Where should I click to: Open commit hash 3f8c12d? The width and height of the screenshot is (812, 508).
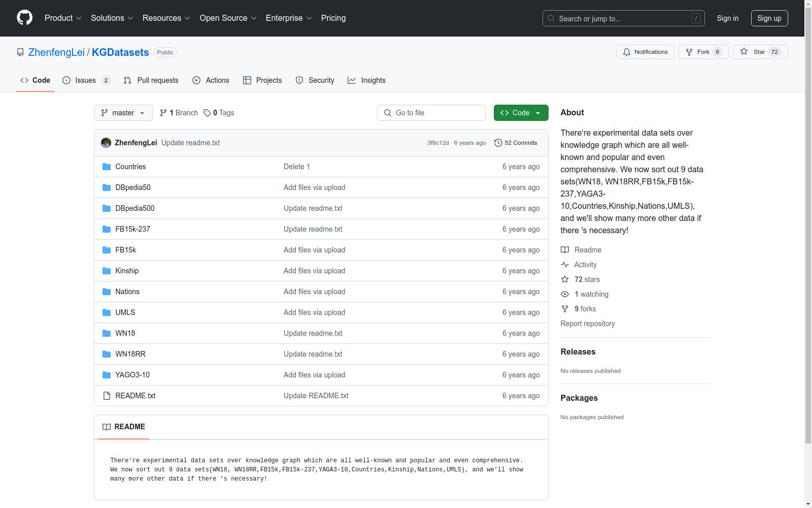tap(438, 143)
